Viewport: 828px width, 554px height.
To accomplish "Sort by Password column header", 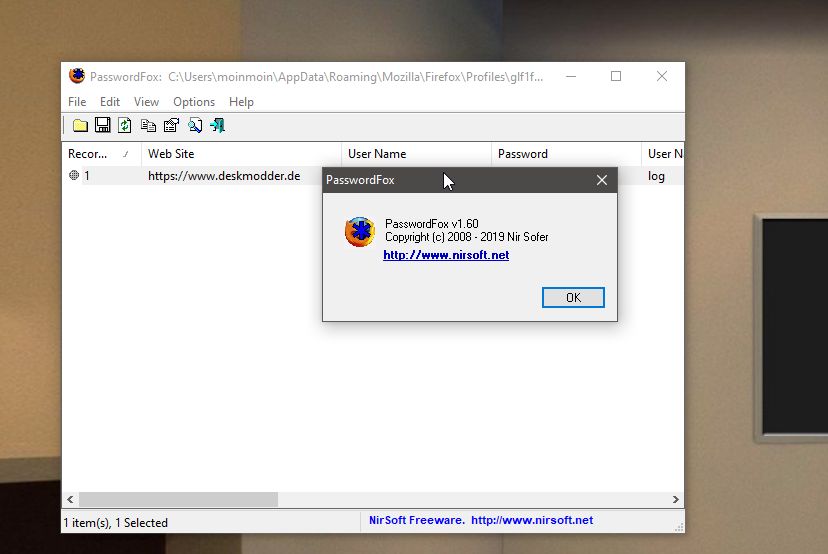I will 566,154.
